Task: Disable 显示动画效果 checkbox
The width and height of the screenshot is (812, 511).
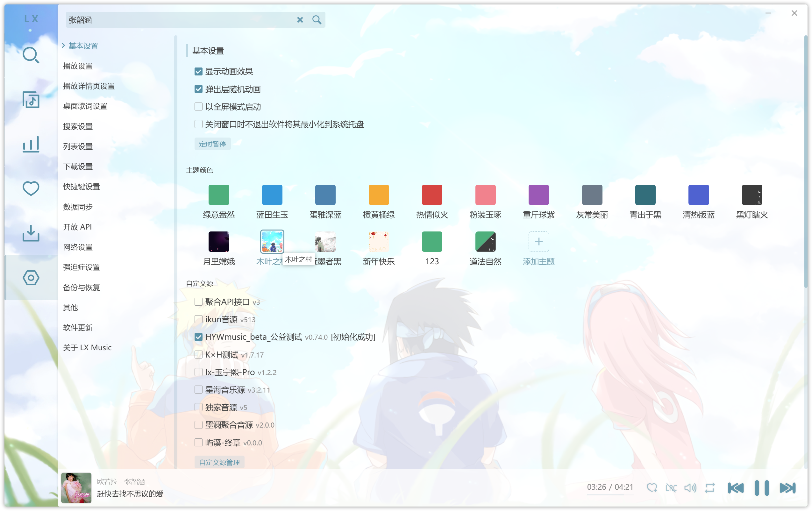Action: pos(198,71)
